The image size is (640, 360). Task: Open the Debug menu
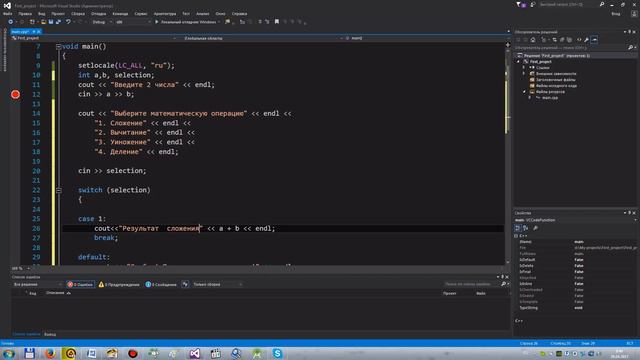(x=98, y=13)
